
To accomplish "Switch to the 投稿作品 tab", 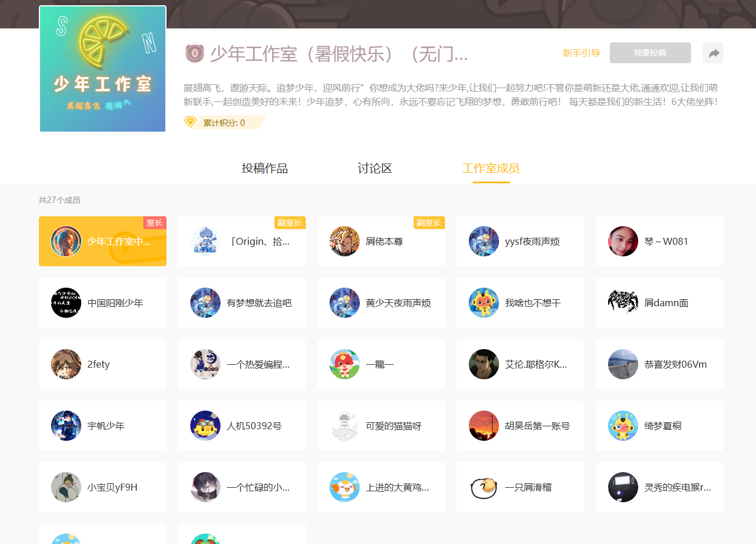I will pyautogui.click(x=265, y=168).
